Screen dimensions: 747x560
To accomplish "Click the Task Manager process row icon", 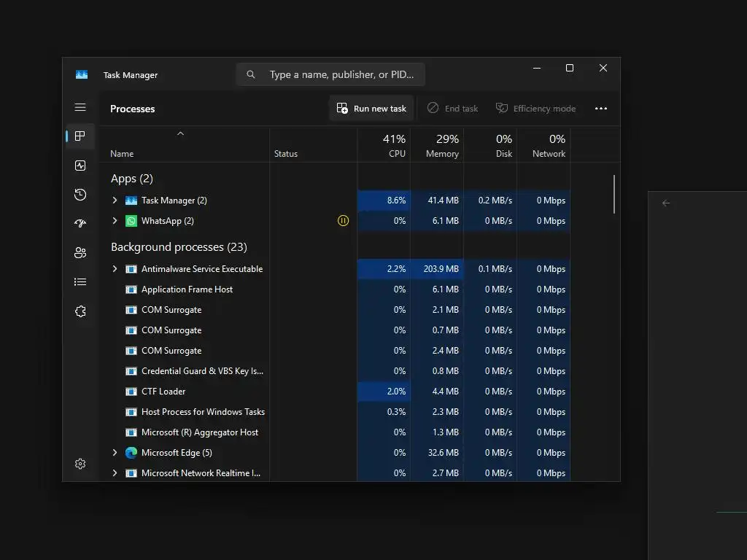I will 131,201.
